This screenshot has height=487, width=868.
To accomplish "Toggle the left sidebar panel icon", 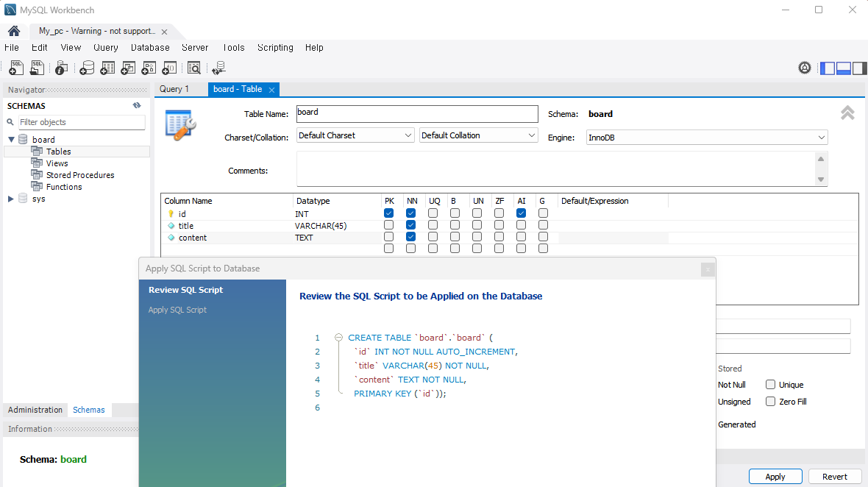I will coord(827,68).
